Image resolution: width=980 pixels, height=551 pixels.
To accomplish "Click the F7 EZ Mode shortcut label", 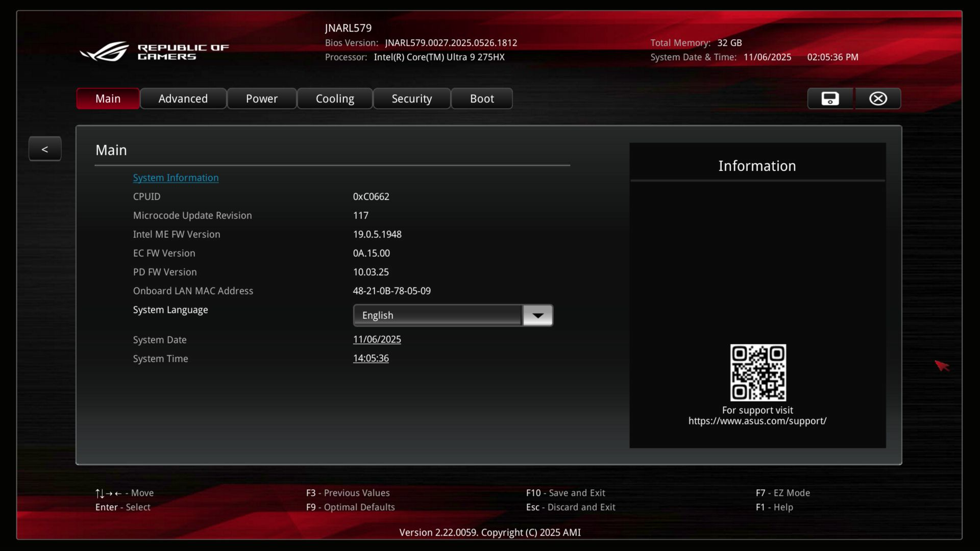I will tap(782, 493).
